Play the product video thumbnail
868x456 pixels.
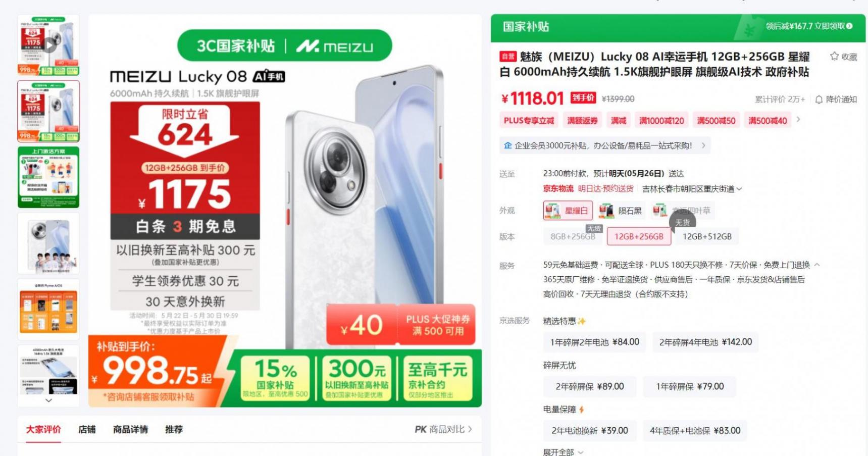pos(48,45)
